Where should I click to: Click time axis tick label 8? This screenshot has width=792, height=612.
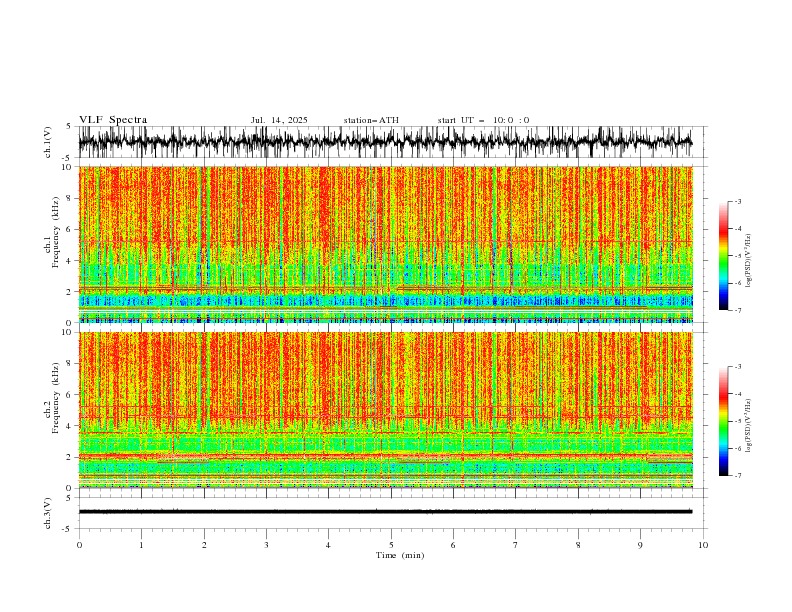(578, 545)
